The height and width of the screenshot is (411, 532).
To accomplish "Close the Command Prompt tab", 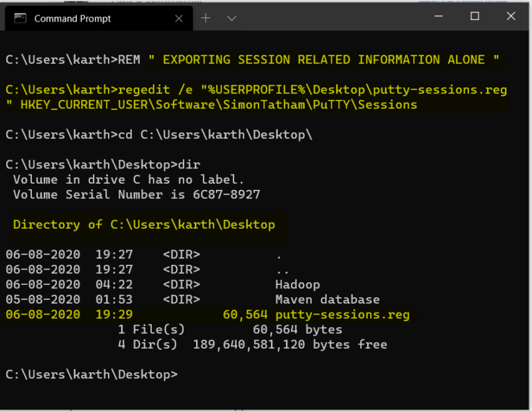I will pos(179,19).
